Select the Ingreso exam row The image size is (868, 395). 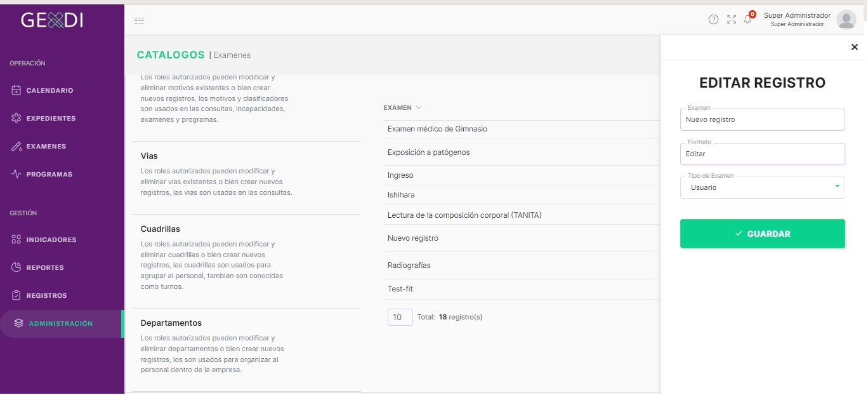522,175
